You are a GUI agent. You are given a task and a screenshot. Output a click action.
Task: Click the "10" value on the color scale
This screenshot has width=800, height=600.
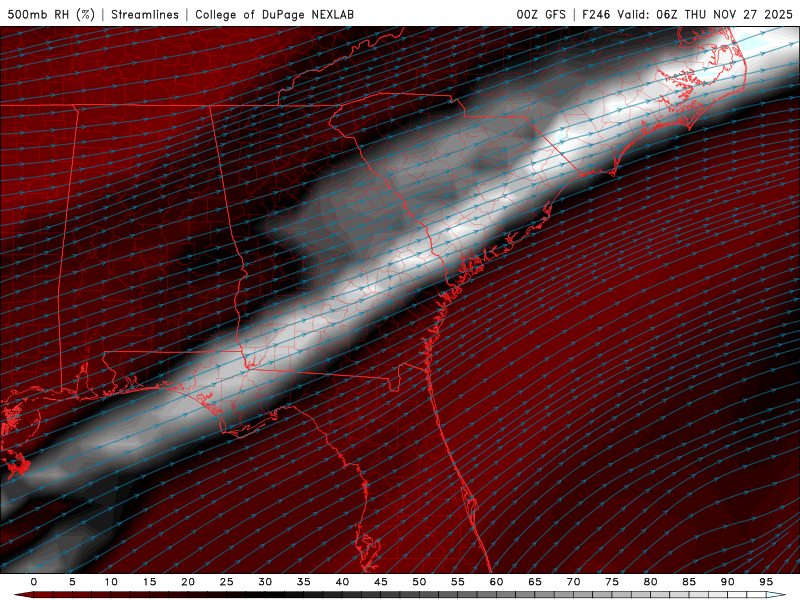click(x=111, y=582)
